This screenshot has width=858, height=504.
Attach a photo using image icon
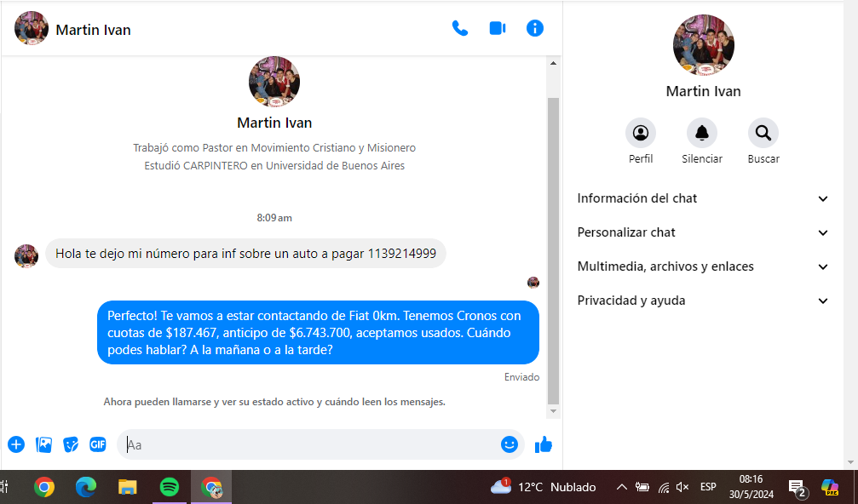pos(43,444)
